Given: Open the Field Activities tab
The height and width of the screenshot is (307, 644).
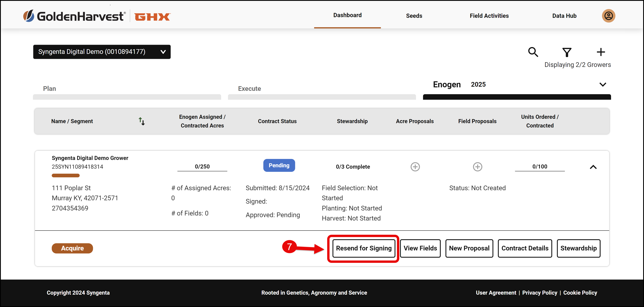Looking at the screenshot, I should coord(489,16).
